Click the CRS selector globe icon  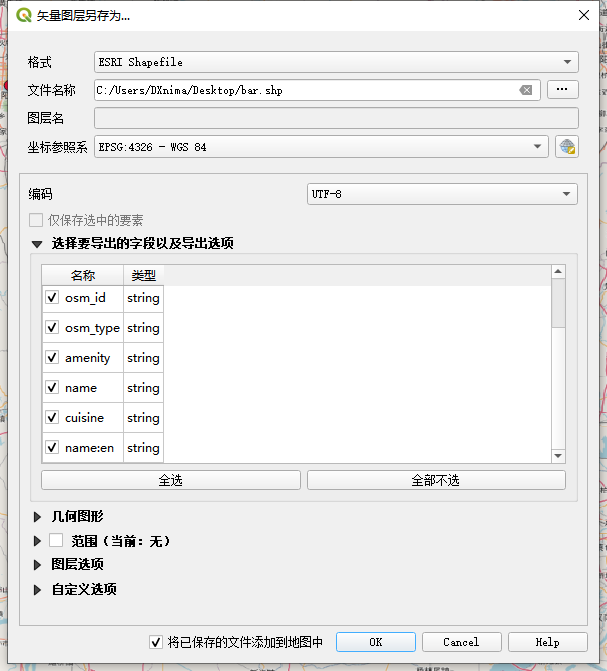tap(567, 147)
